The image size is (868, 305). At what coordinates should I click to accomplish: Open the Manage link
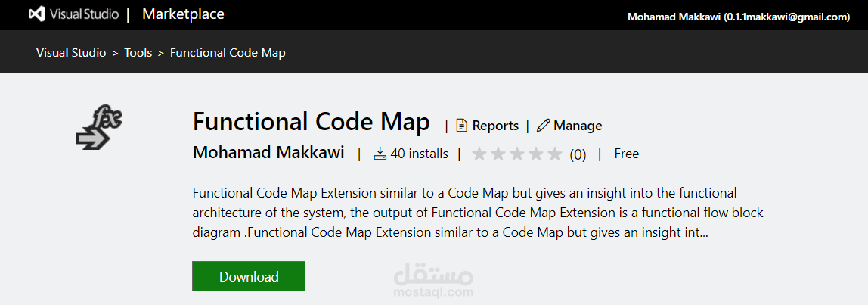point(578,126)
